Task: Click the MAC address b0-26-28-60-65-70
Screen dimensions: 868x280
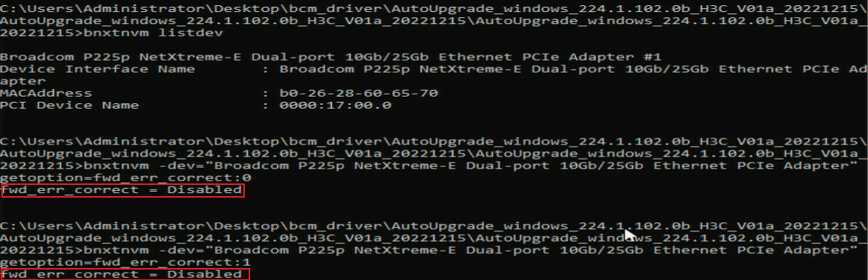Action: (x=359, y=93)
